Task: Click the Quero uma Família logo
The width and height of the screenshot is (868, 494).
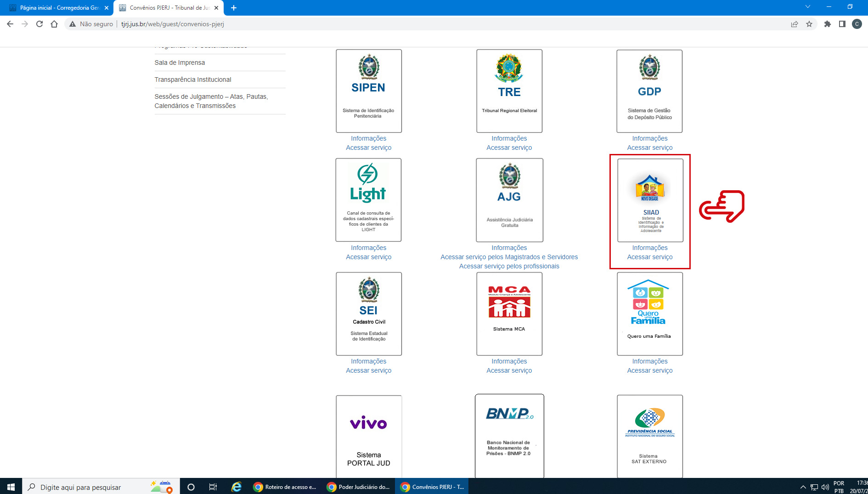Action: tap(649, 313)
